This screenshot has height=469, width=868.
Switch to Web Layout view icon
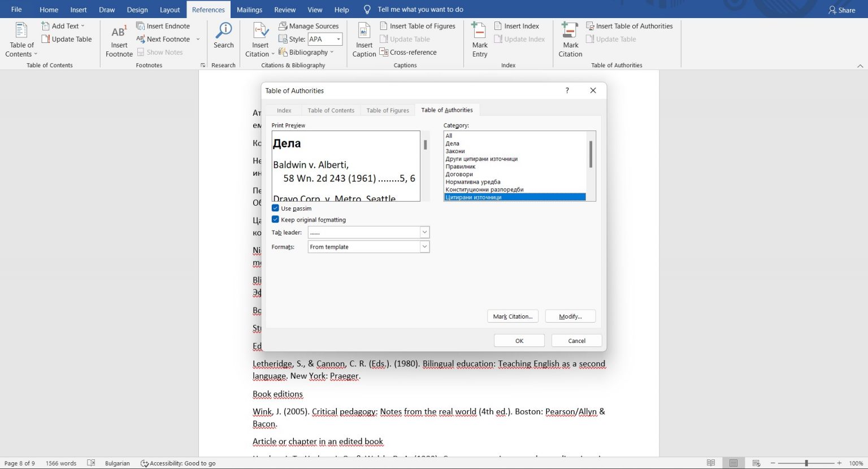click(756, 463)
